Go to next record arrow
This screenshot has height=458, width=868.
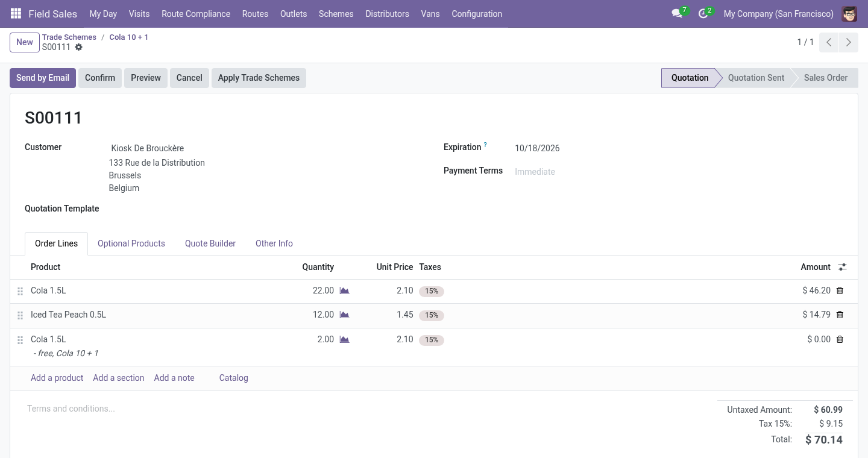pyautogui.click(x=848, y=42)
